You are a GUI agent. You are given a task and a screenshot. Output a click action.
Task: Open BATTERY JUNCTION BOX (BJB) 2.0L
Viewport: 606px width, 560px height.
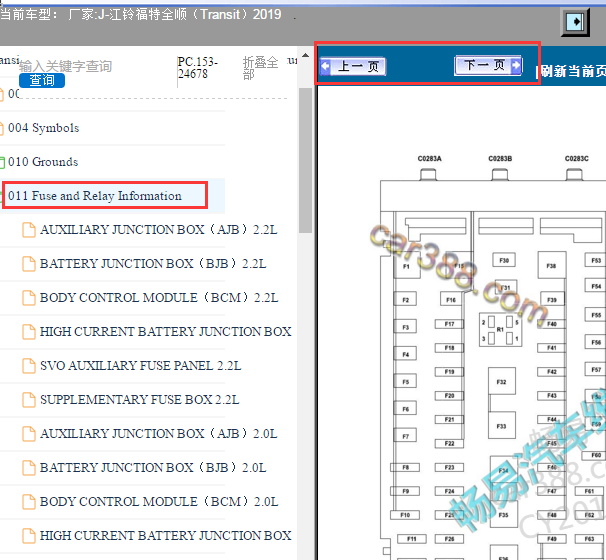pyautogui.click(x=153, y=468)
